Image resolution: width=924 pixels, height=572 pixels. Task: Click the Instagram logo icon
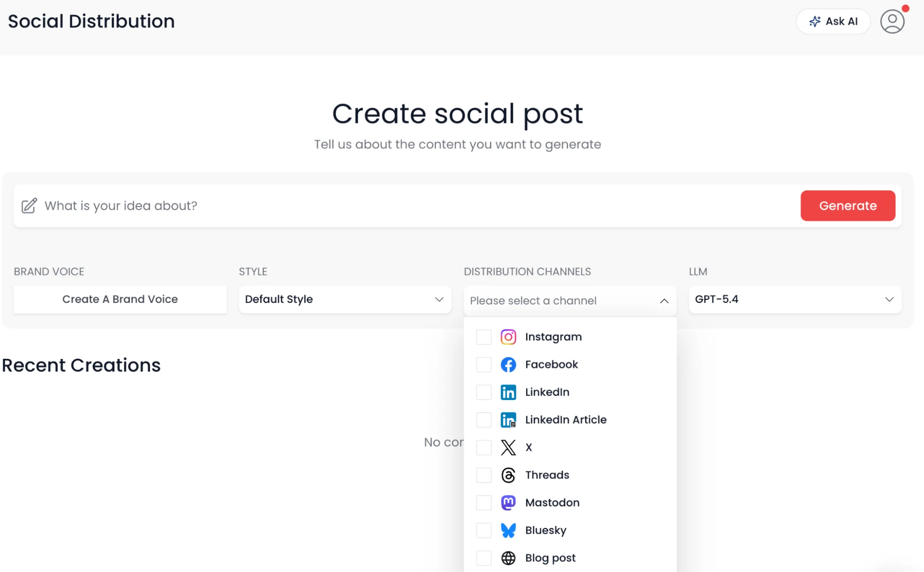[508, 337]
